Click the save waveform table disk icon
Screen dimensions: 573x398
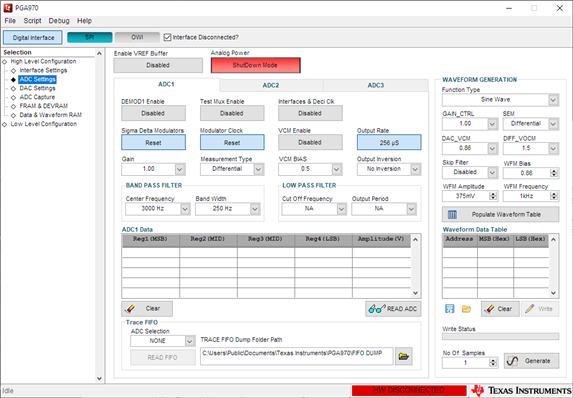click(449, 309)
